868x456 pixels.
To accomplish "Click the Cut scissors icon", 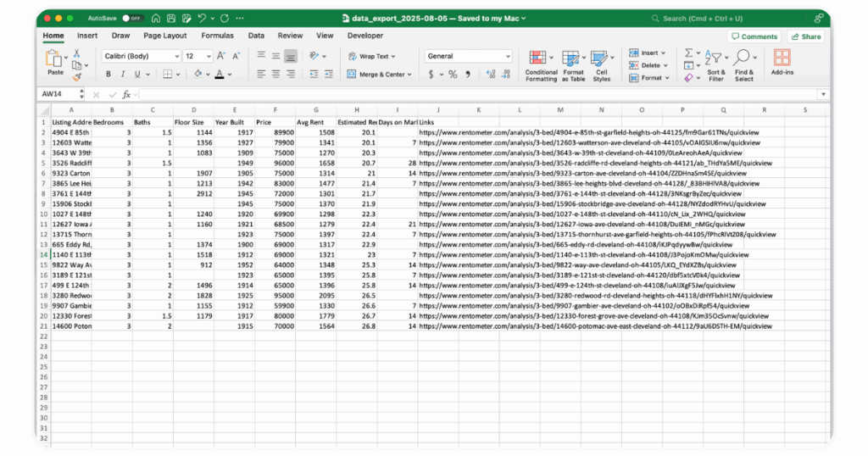I will (77, 53).
